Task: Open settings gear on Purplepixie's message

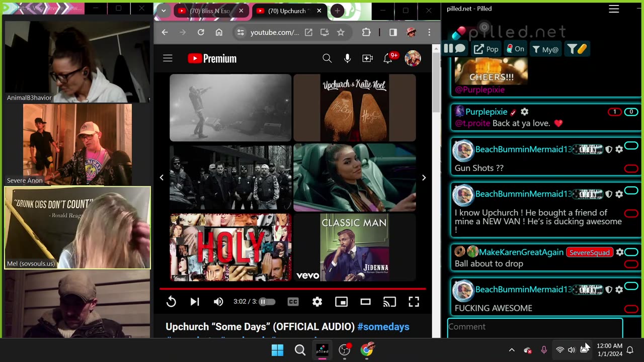Action: [x=524, y=112]
